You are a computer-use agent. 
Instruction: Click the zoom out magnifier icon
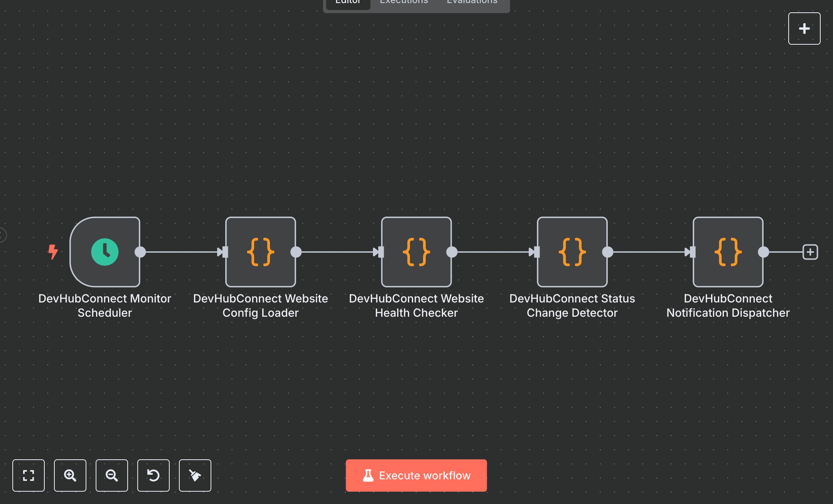point(112,475)
